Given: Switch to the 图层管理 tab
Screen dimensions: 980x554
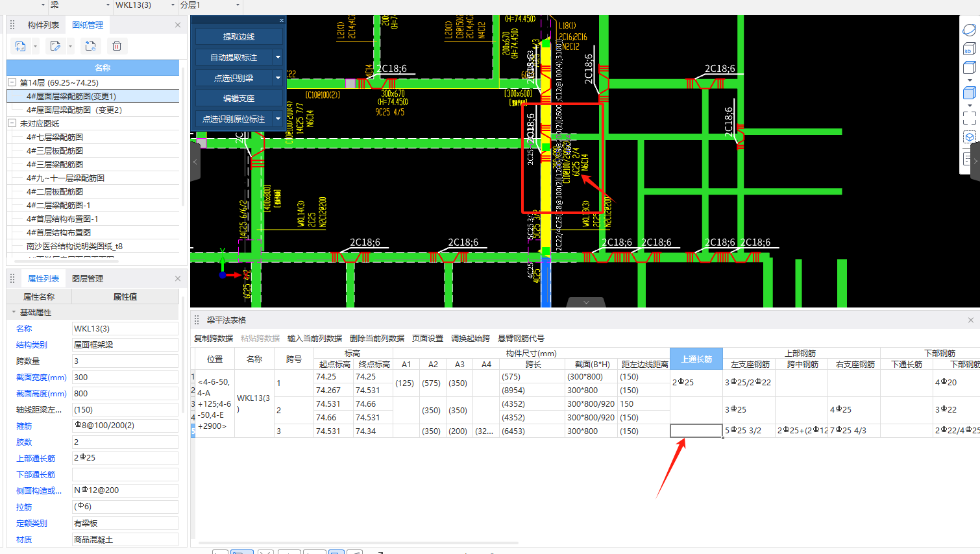Looking at the screenshot, I should [x=88, y=278].
